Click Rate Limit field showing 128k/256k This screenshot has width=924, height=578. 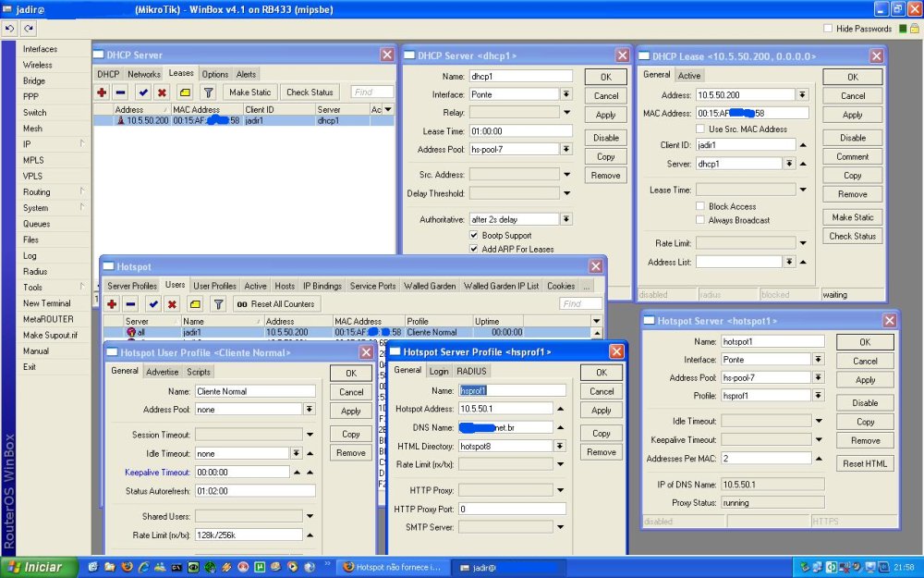pyautogui.click(x=249, y=535)
